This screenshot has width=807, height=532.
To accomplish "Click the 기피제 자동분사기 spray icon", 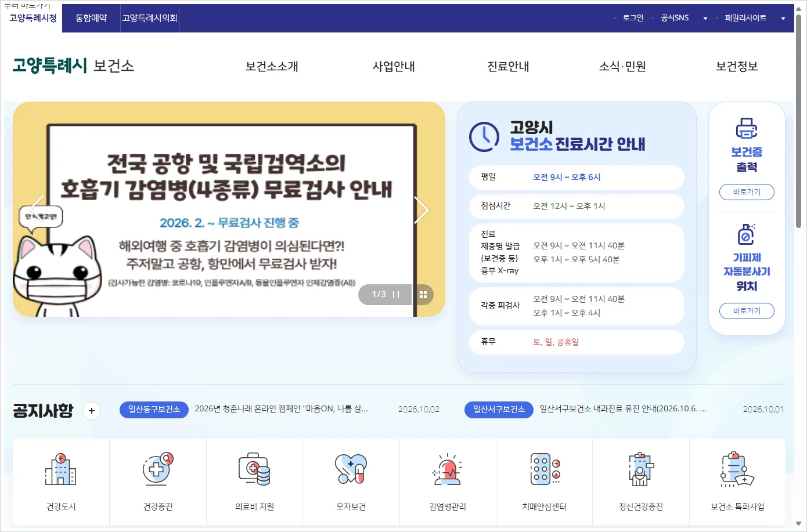I will point(747,234).
